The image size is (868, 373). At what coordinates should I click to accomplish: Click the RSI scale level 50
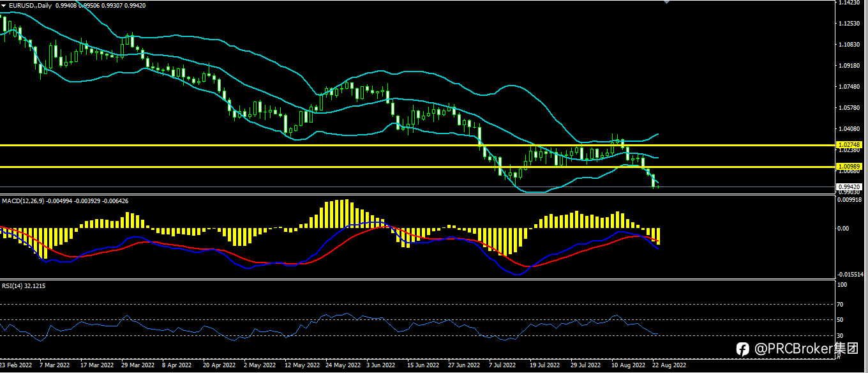[x=841, y=320]
